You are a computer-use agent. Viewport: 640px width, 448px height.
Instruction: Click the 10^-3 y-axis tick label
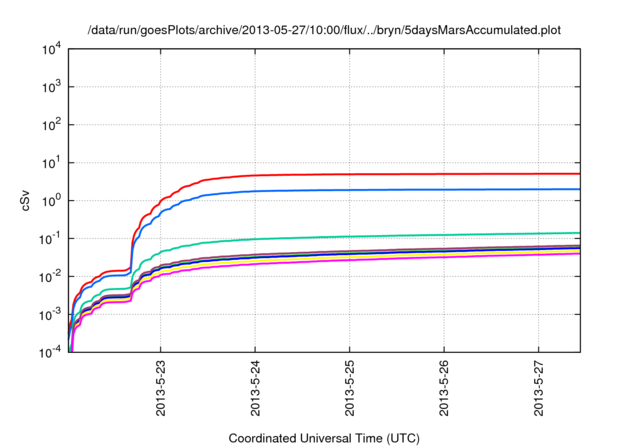pos(51,315)
